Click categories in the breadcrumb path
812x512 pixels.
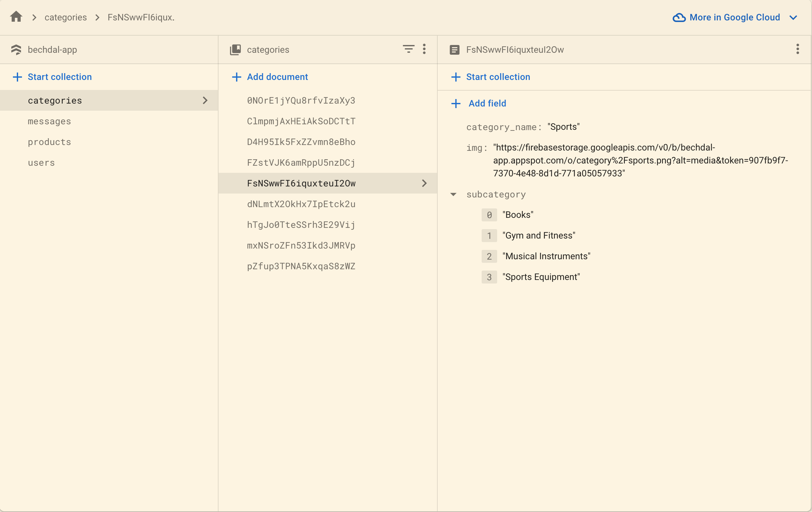pyautogui.click(x=66, y=17)
